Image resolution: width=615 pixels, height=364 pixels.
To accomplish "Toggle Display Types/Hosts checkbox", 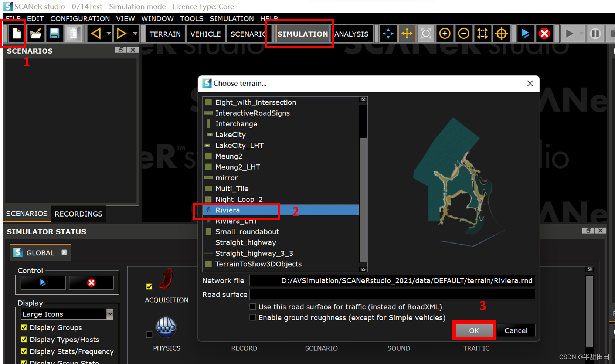I will pos(24,339).
